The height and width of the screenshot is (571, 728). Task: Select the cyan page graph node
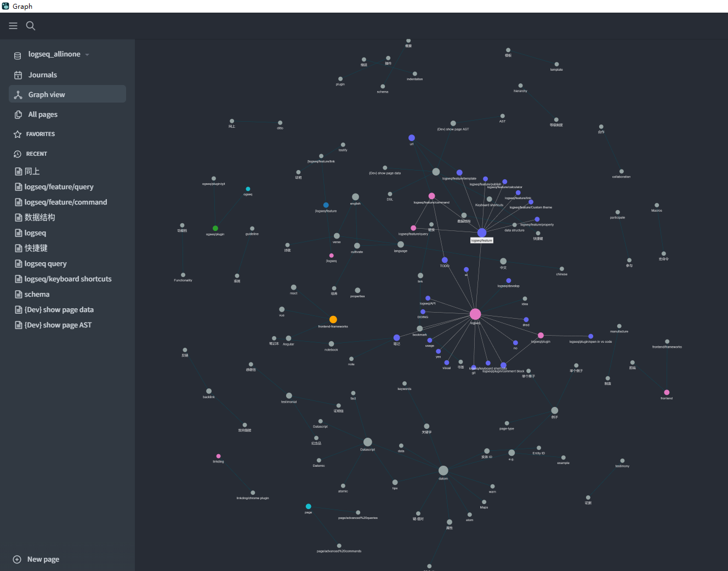(308, 506)
